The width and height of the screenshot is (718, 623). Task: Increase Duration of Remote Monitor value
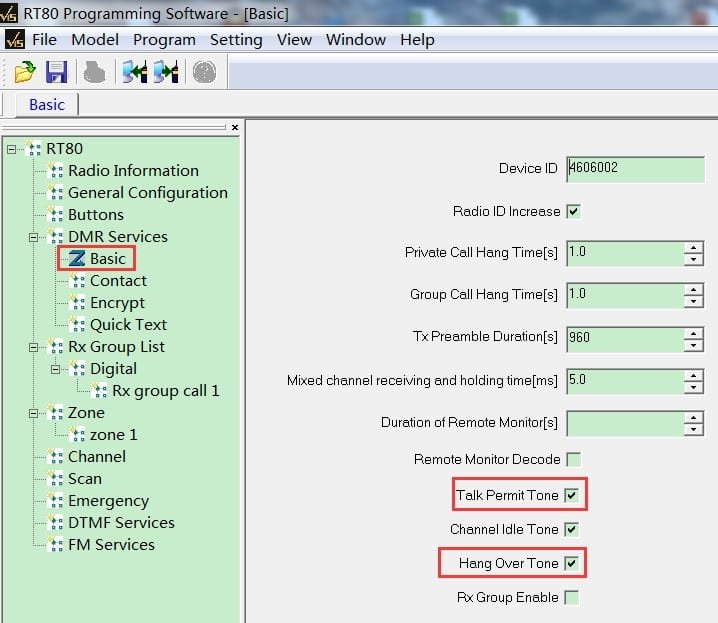693,418
